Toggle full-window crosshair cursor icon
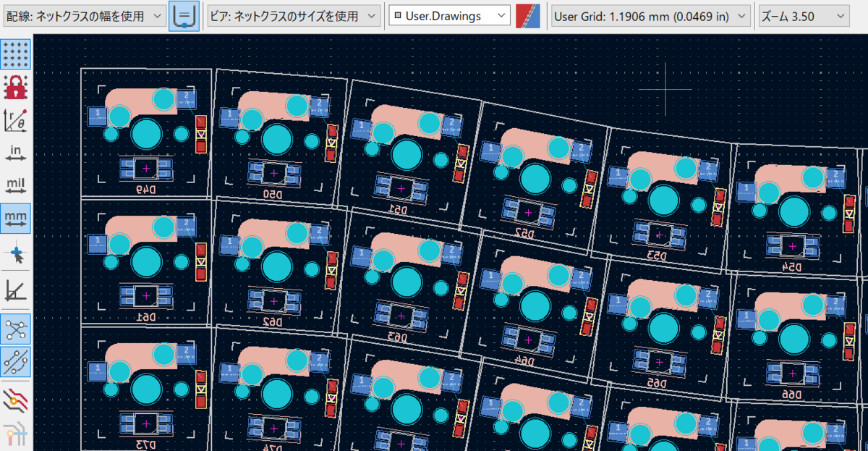Viewport: 868px width, 451px height. 16,253
